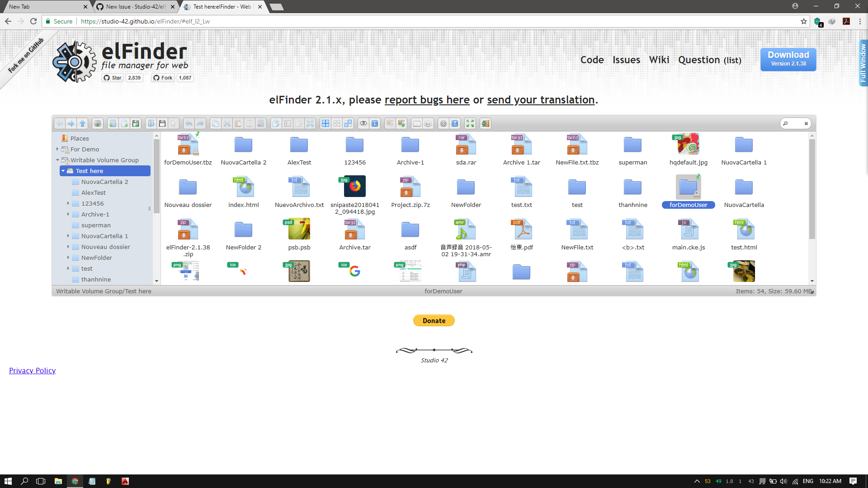Open the info panel icon
Image resolution: width=868 pixels, height=488 pixels.
tap(375, 123)
